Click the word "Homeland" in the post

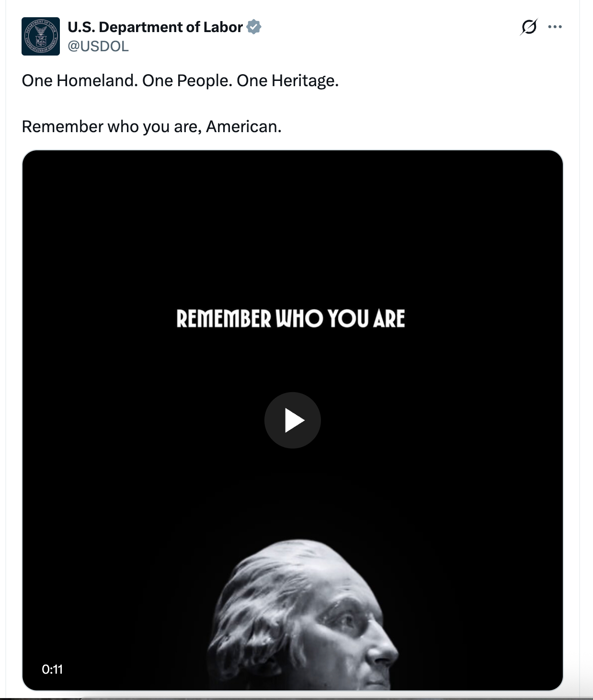pyautogui.click(x=97, y=81)
